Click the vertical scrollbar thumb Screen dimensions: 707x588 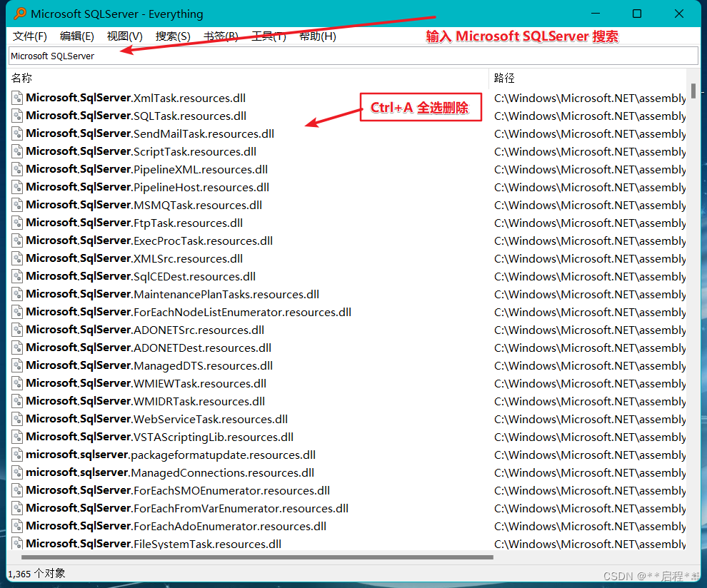click(693, 91)
